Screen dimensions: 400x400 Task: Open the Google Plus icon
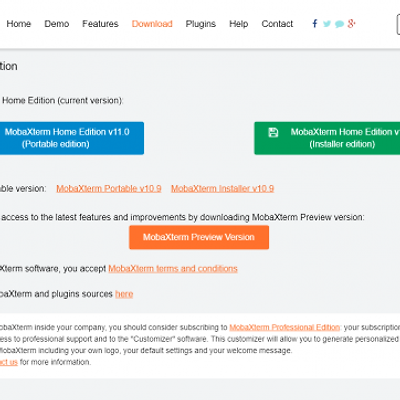coord(351,24)
